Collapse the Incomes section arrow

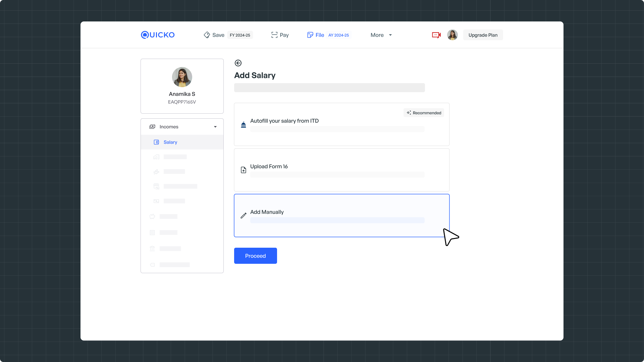[215, 127]
